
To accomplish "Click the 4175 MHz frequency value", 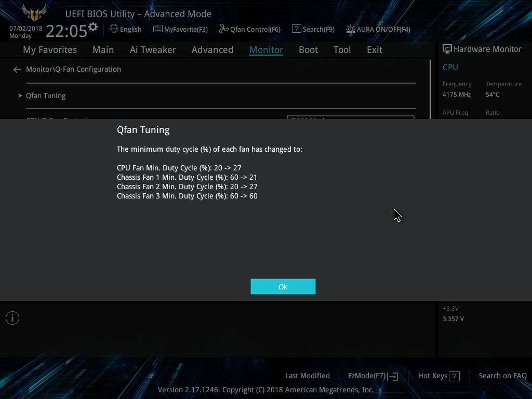I will [457, 95].
